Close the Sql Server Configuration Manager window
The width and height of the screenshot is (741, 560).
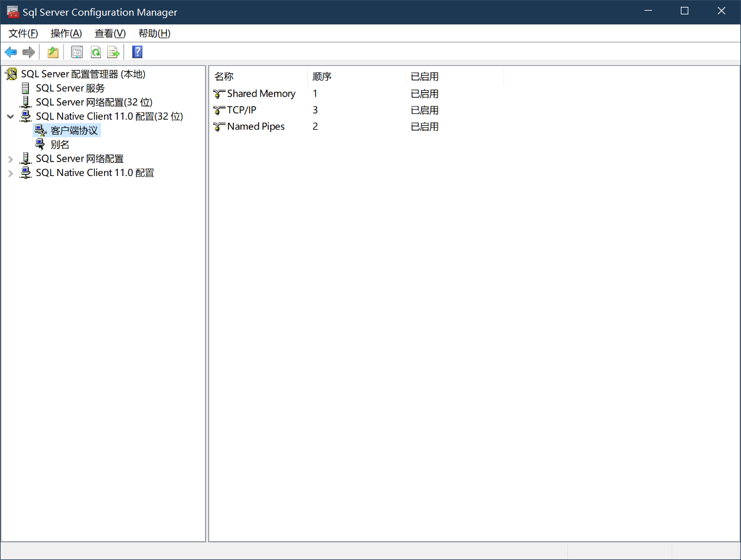click(x=721, y=11)
